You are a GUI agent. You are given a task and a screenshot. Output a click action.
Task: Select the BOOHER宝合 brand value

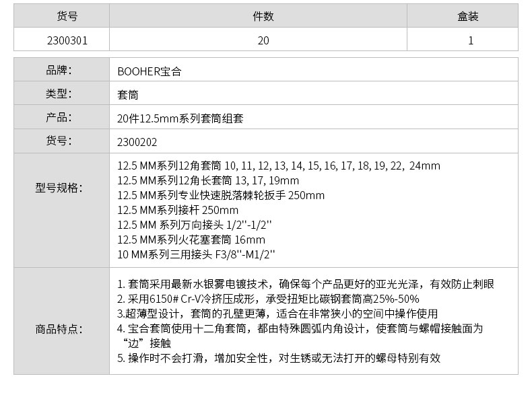(149, 71)
